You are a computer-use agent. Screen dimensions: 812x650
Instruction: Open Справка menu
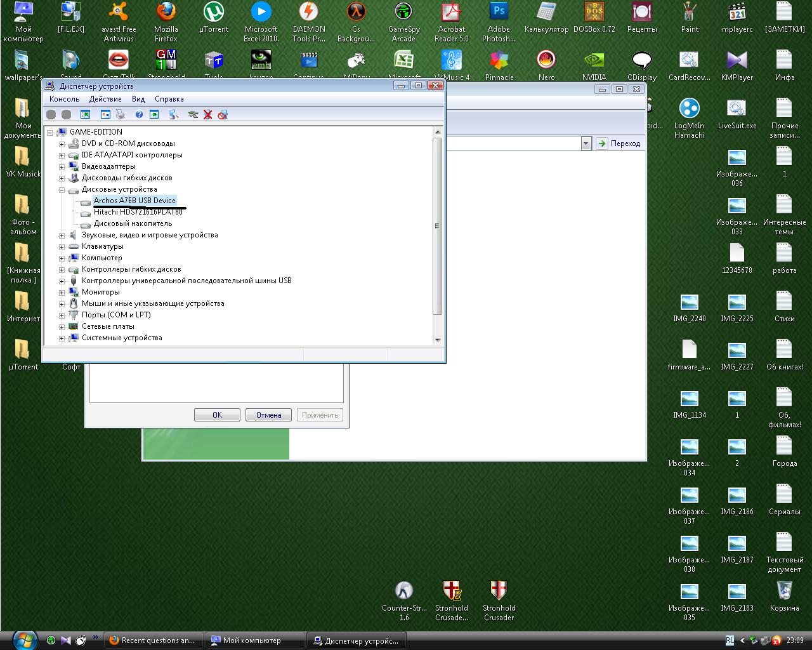pos(169,99)
